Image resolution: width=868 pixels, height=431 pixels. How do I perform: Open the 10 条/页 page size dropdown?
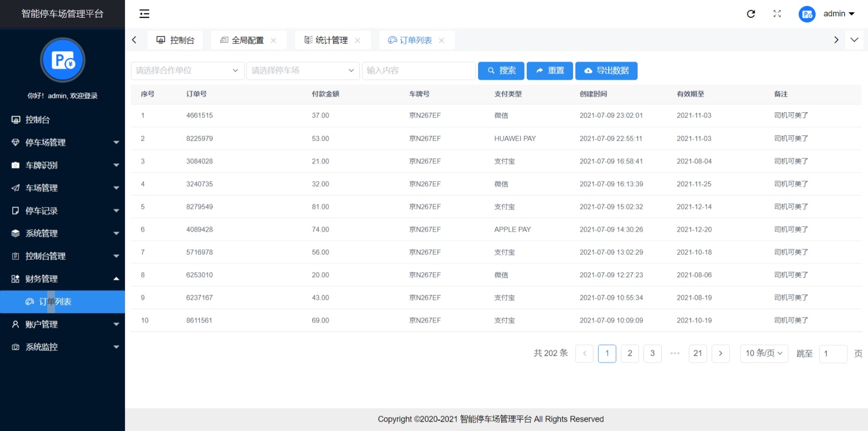(x=764, y=353)
